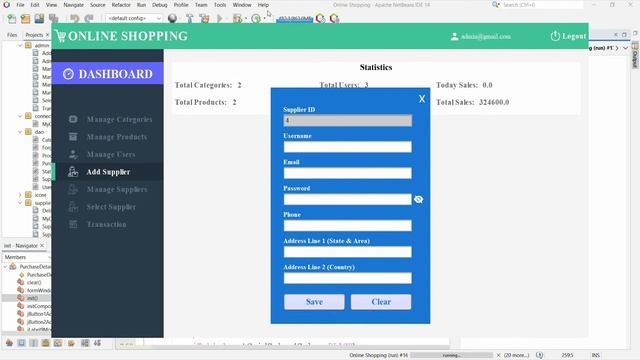Close the Projects tab
The width and height of the screenshot is (640, 360).
47,35
